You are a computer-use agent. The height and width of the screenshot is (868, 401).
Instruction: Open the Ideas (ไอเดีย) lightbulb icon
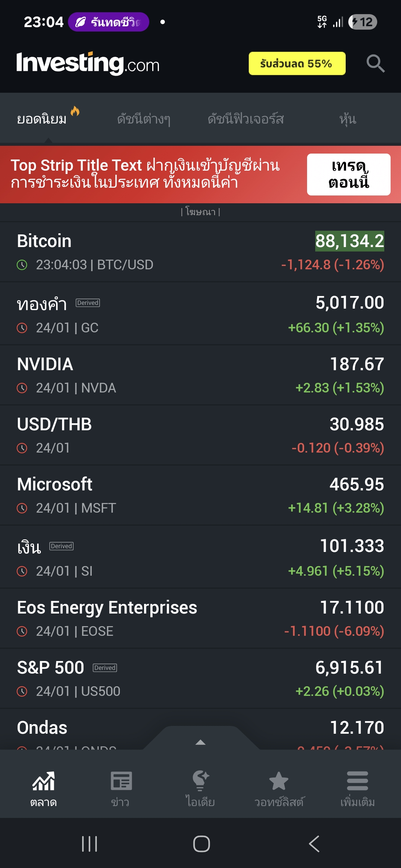coord(200,788)
